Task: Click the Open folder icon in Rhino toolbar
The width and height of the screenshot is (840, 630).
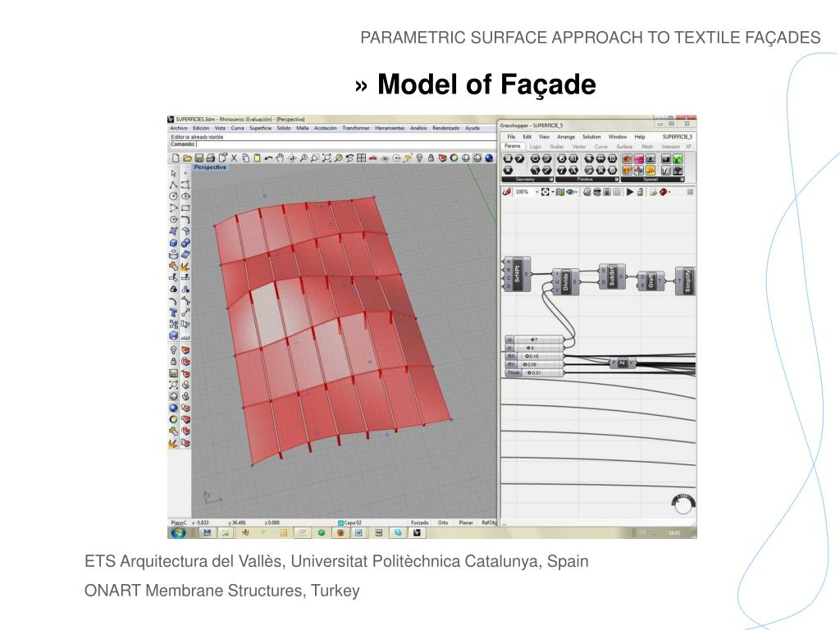Action: pyautogui.click(x=187, y=158)
